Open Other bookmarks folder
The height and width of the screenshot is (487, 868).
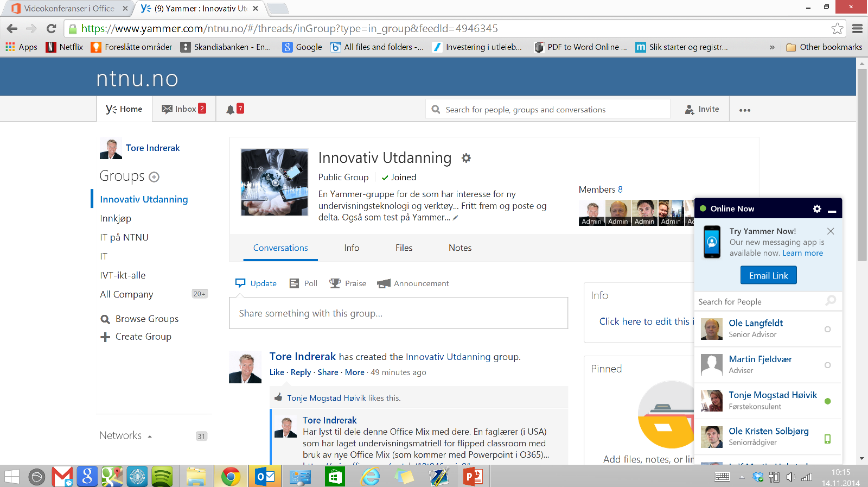[824, 47]
